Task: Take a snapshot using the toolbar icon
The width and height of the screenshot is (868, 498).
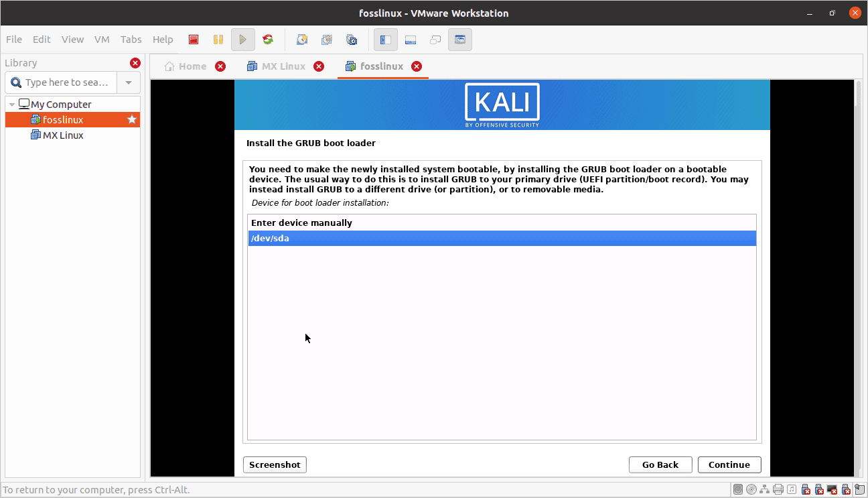Action: pyautogui.click(x=302, y=40)
